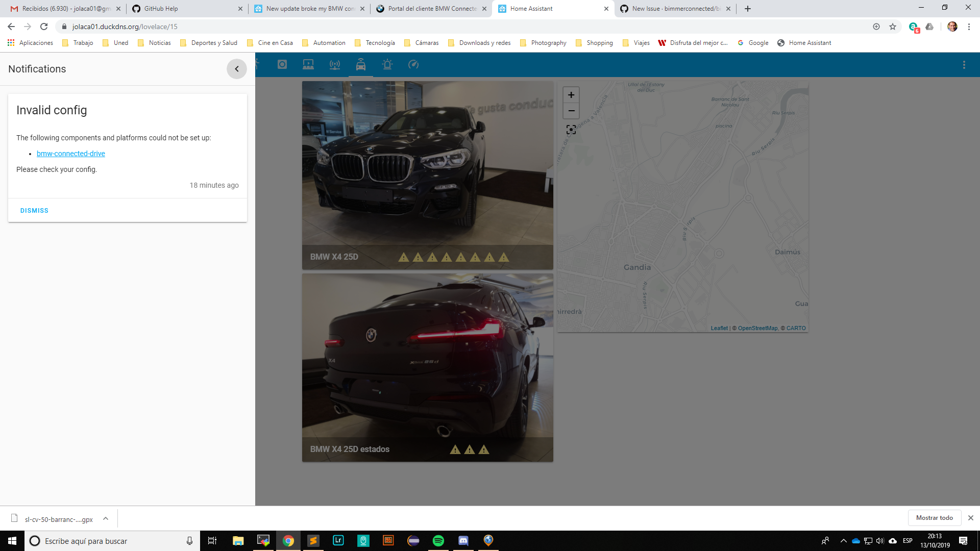Open the radio tower tab in the header
The width and height of the screenshot is (980, 551).
pos(335,64)
